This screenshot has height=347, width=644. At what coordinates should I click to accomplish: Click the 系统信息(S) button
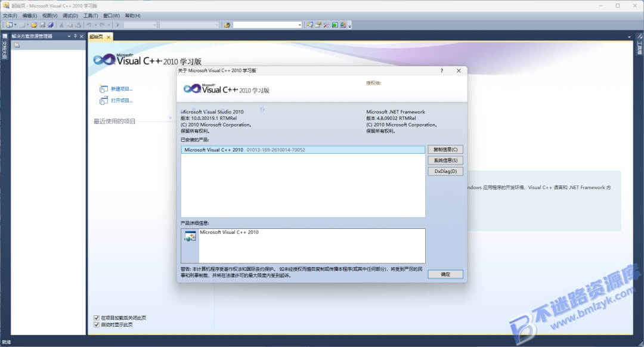(x=445, y=160)
